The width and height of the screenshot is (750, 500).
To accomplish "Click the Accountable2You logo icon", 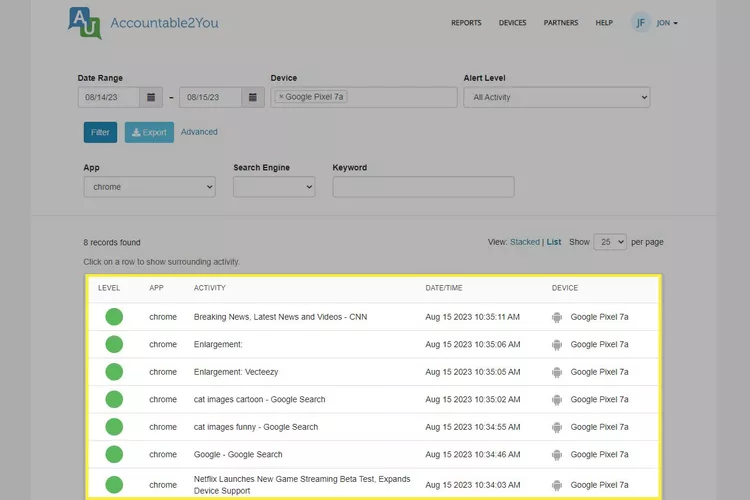I will pos(85,23).
